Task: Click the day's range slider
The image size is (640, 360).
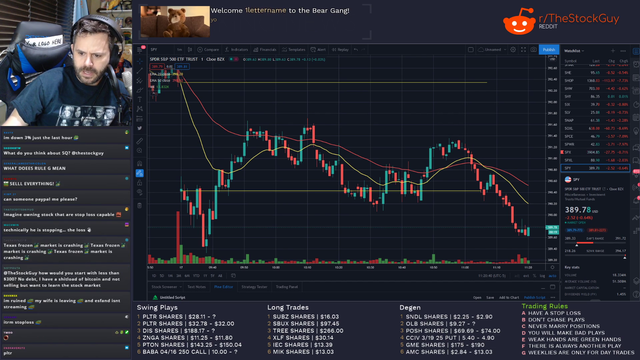Action: [595, 243]
